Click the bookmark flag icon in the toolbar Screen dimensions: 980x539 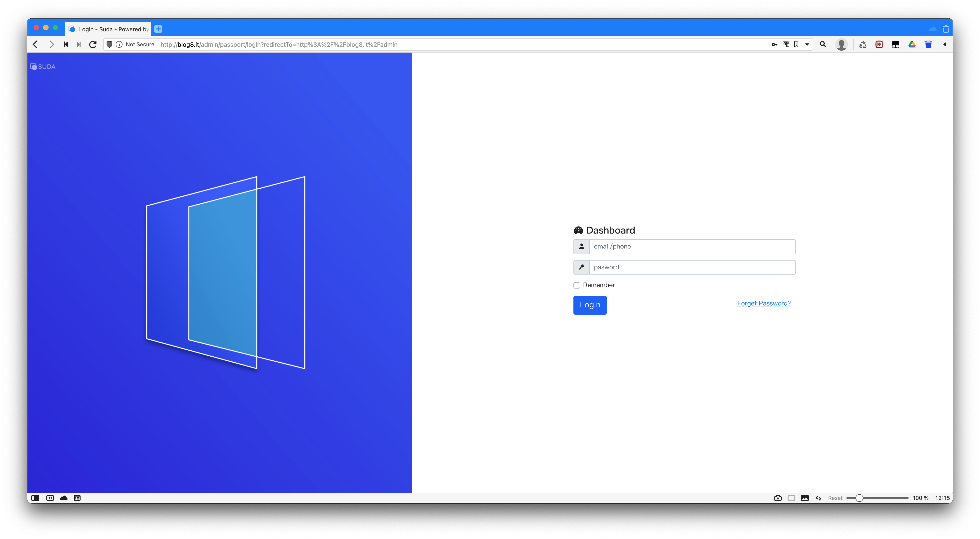pyautogui.click(x=796, y=45)
